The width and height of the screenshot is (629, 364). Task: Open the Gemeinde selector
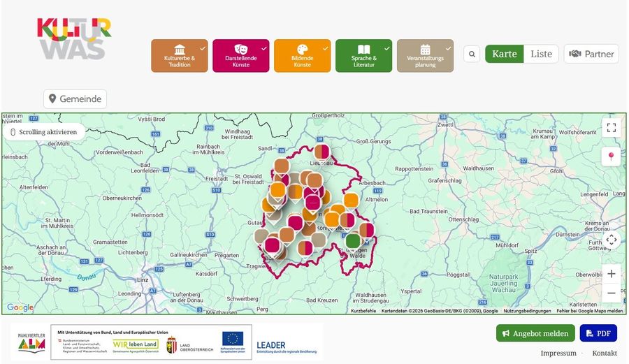[75, 99]
